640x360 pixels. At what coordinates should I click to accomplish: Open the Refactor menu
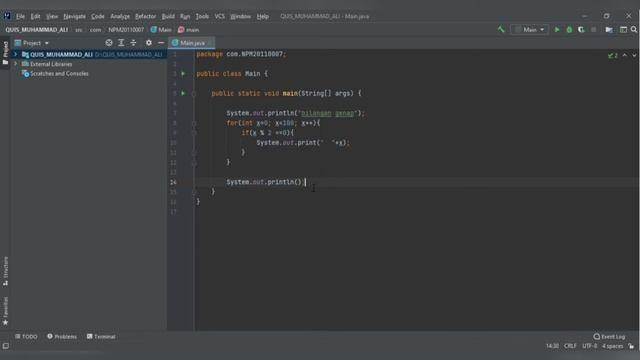coord(146,16)
